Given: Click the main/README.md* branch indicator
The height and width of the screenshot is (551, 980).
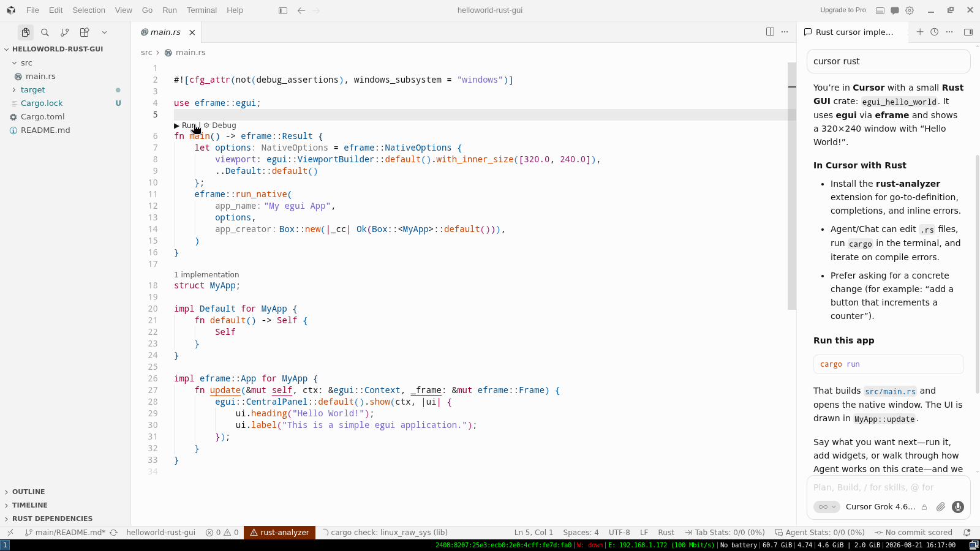Looking at the screenshot, I should click(x=65, y=533).
